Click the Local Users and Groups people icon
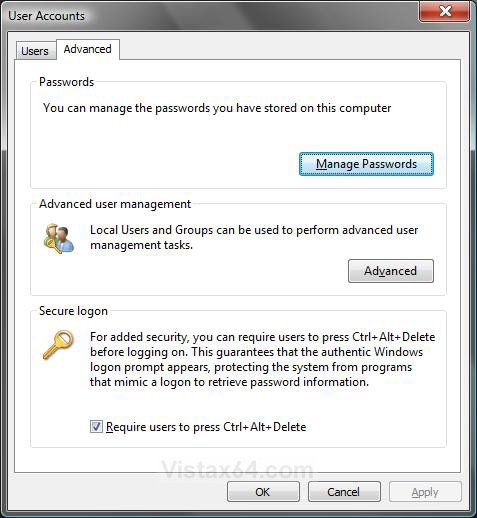Viewport: 477px width, 518px height. pyautogui.click(x=59, y=239)
